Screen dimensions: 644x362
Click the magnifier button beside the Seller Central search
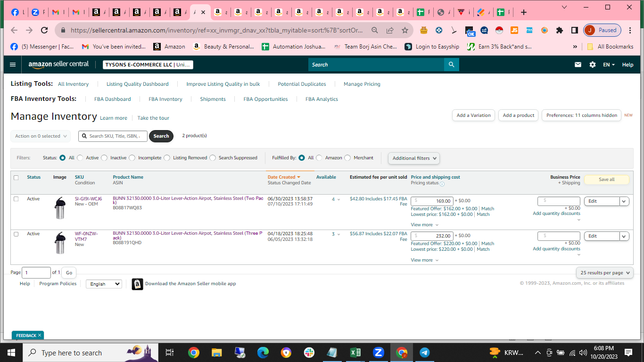click(452, 65)
